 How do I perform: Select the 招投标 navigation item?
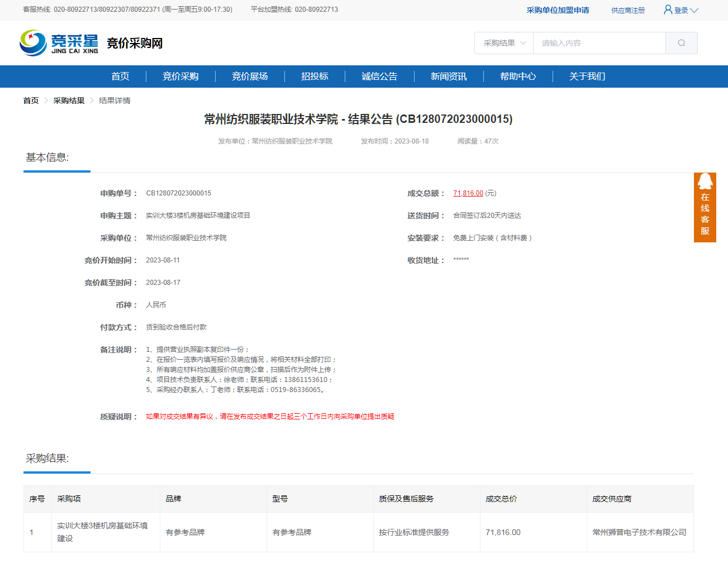[x=315, y=77]
